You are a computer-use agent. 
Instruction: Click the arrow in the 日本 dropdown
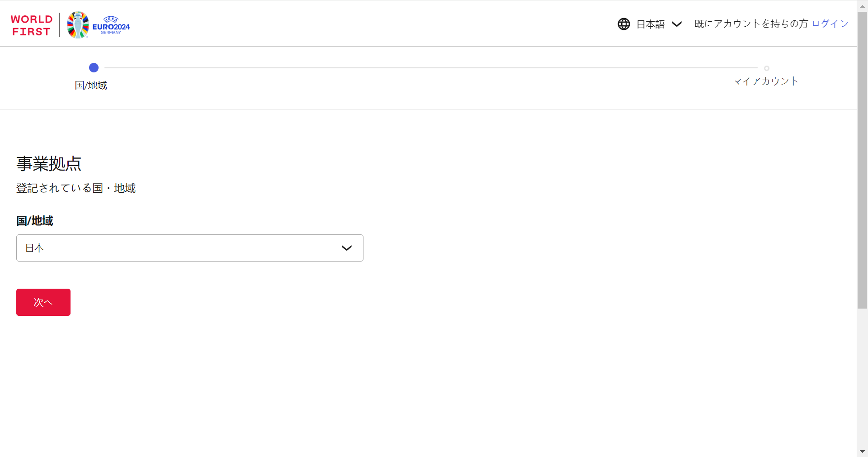tap(346, 248)
